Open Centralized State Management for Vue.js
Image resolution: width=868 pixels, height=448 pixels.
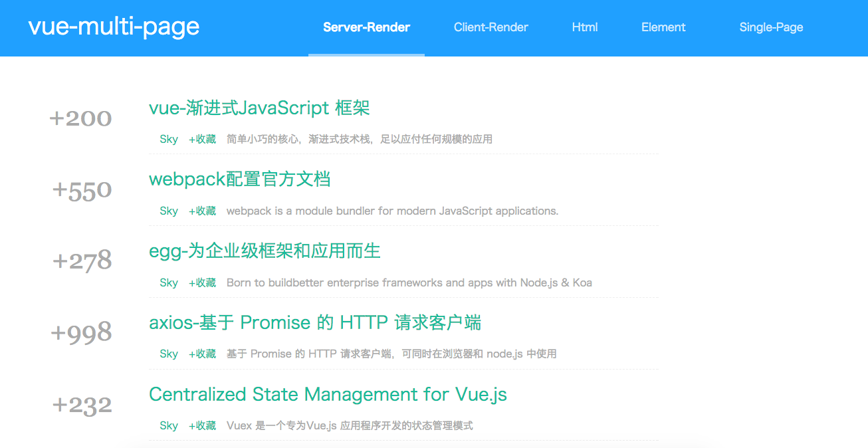click(328, 395)
